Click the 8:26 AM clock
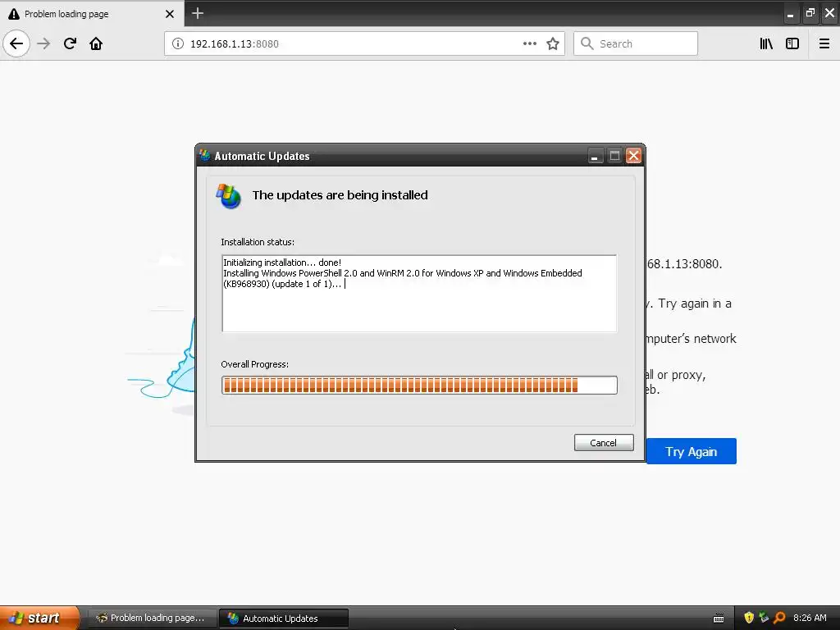 tap(810, 618)
